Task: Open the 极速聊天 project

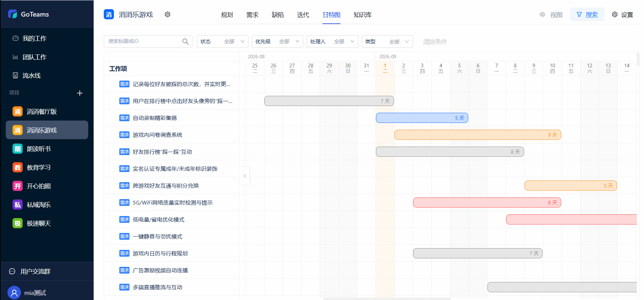Action: point(47,223)
